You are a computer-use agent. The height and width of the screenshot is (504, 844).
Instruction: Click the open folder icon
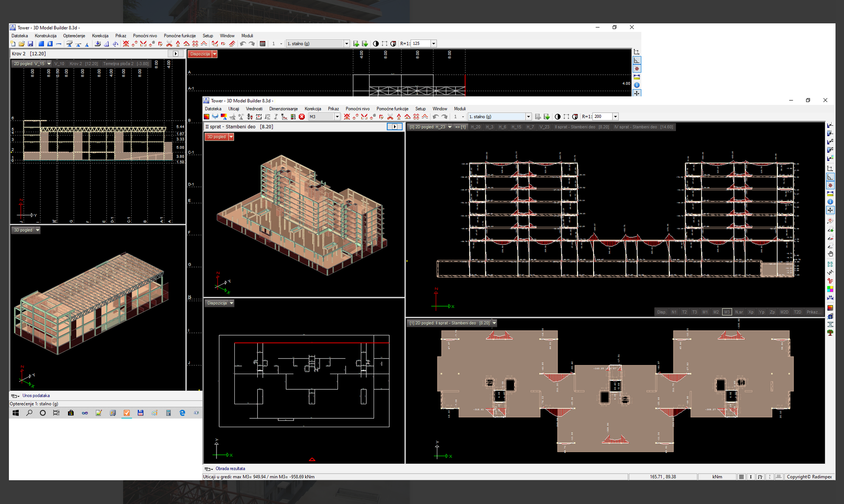(x=22, y=44)
